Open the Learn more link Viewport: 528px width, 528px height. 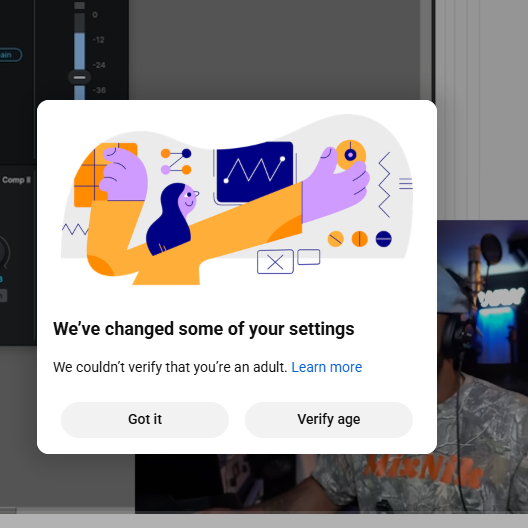[326, 367]
